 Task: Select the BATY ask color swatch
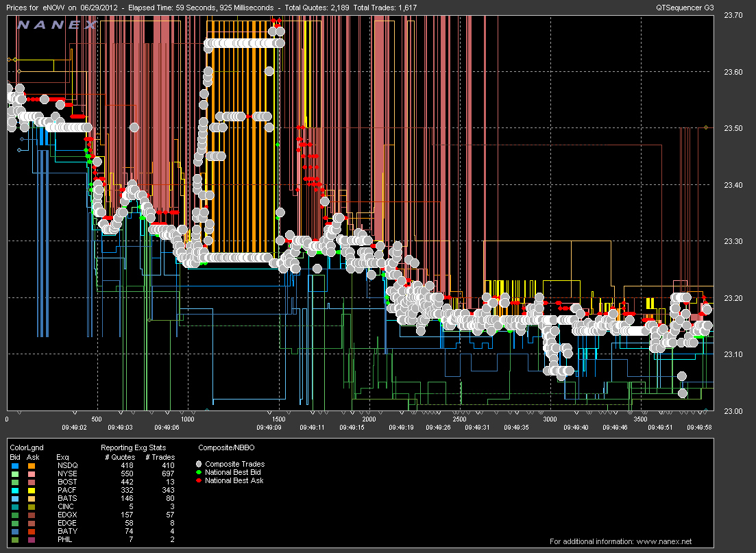click(32, 531)
